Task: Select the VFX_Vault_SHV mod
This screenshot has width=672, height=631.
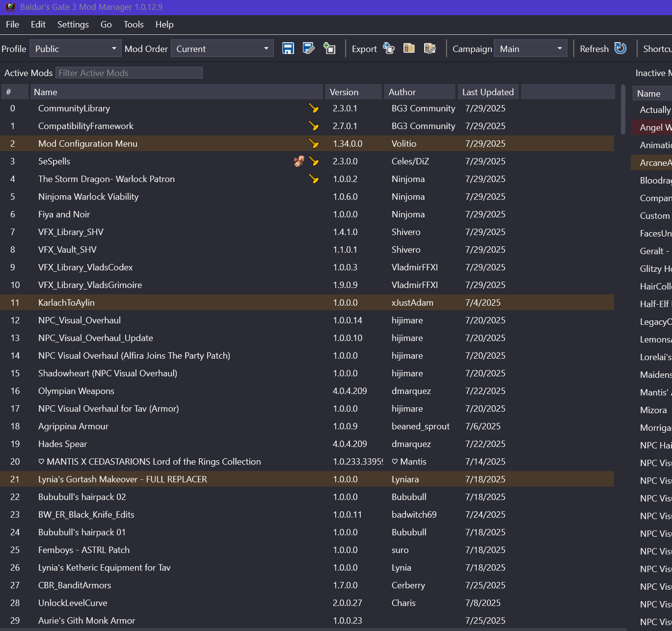Action: 307,250
